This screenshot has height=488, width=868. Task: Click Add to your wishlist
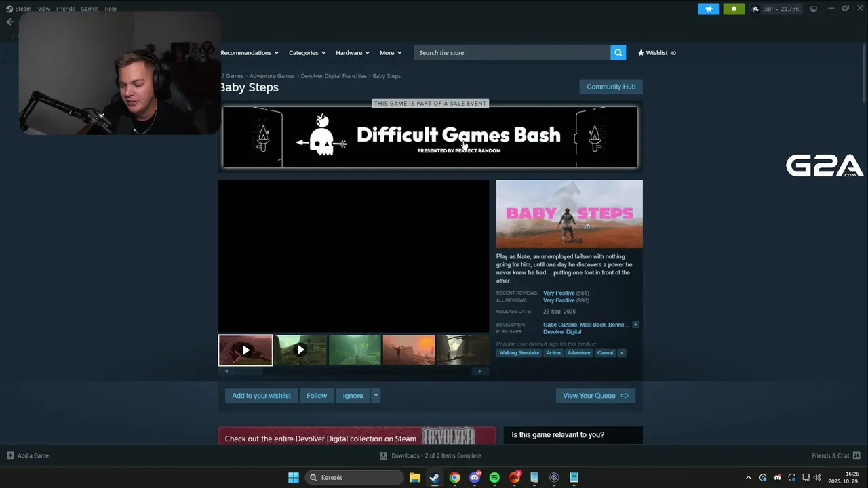261,396
